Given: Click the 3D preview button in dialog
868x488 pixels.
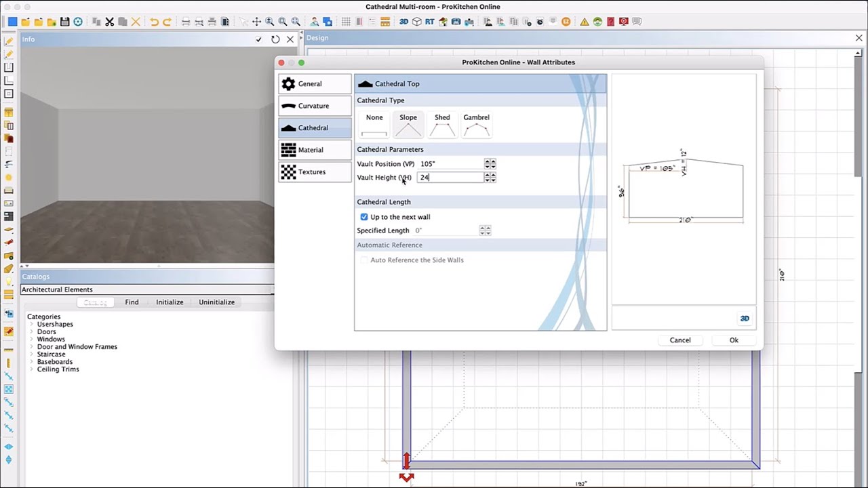Looking at the screenshot, I should [x=745, y=319].
